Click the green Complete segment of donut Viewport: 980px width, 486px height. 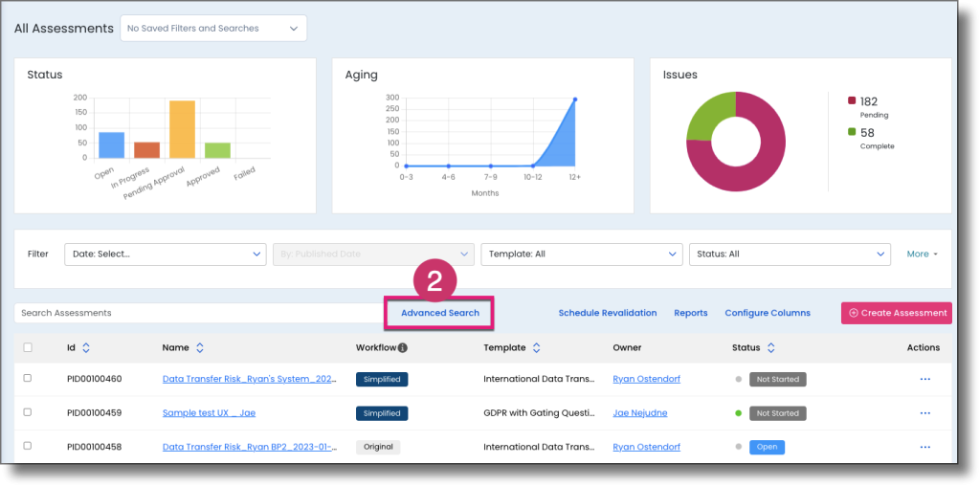pyautogui.click(x=707, y=116)
